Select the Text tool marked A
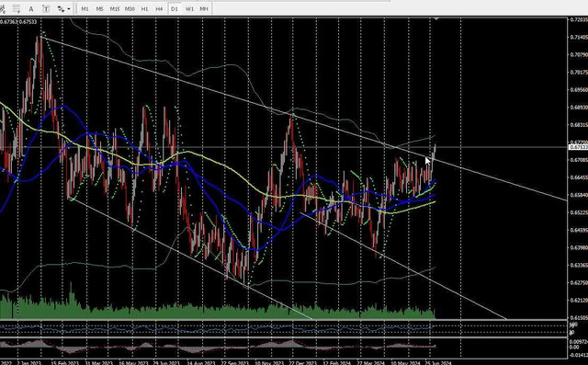Viewport: 588px width, 365px height. coord(31,8)
